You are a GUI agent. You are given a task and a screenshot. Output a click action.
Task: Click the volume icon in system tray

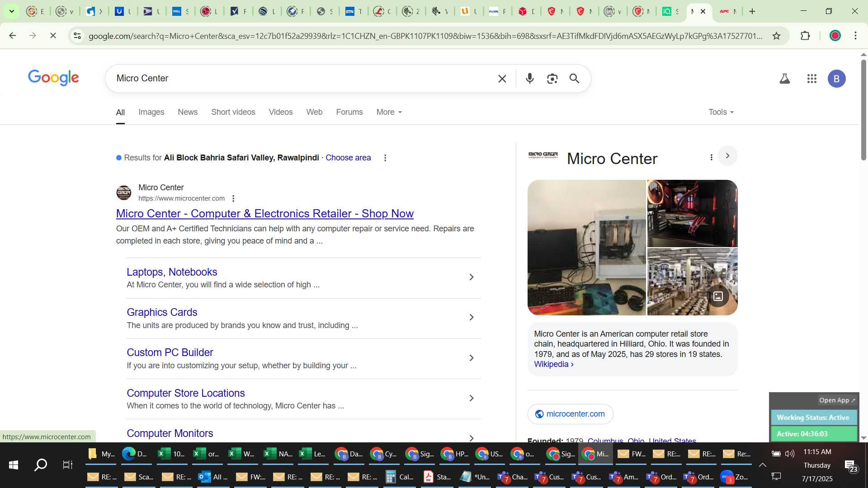(x=790, y=454)
